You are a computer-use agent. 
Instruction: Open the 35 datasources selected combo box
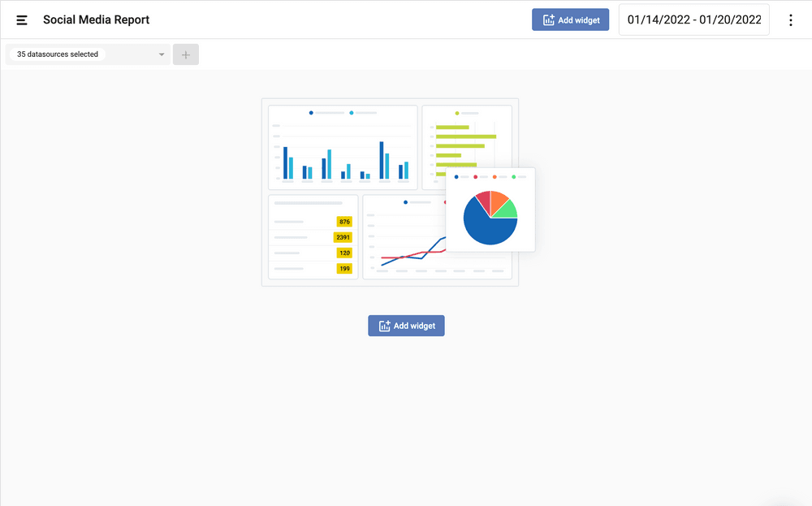(81, 54)
